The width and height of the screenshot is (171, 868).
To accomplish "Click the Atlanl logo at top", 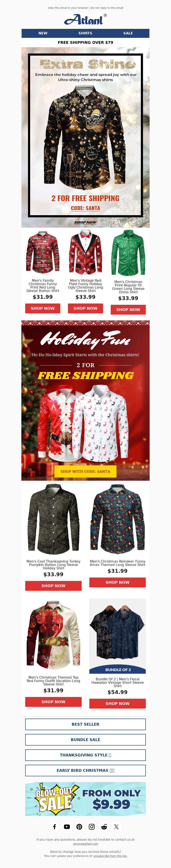I will pos(85,19).
